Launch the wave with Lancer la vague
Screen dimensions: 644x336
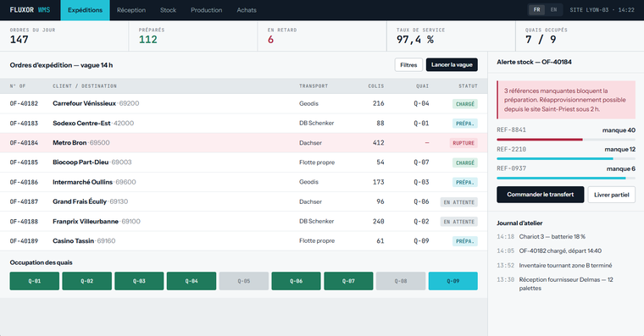coord(452,65)
